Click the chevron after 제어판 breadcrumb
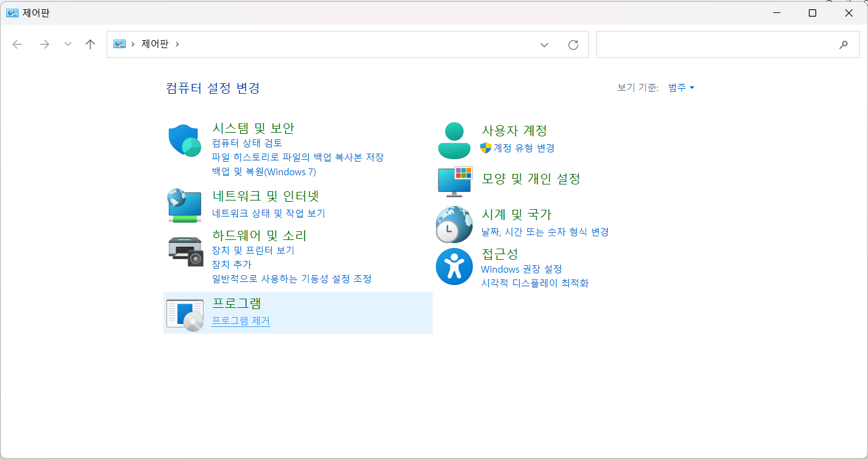Screen dimensions: 868x459 pyautogui.click(x=177, y=44)
